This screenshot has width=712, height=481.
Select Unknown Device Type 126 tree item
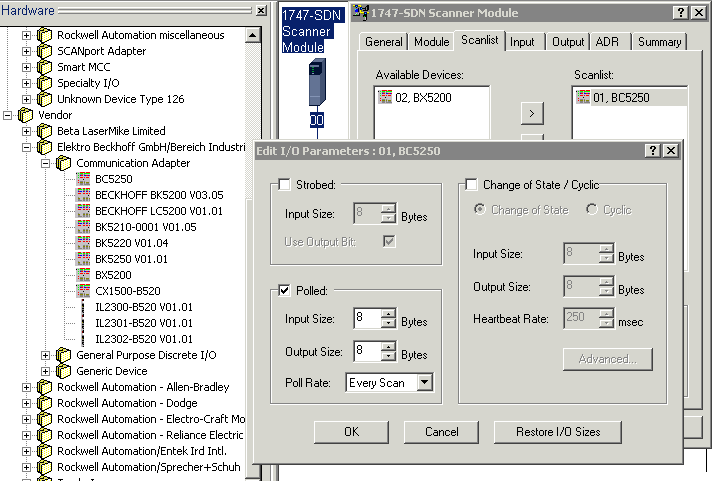(121, 99)
